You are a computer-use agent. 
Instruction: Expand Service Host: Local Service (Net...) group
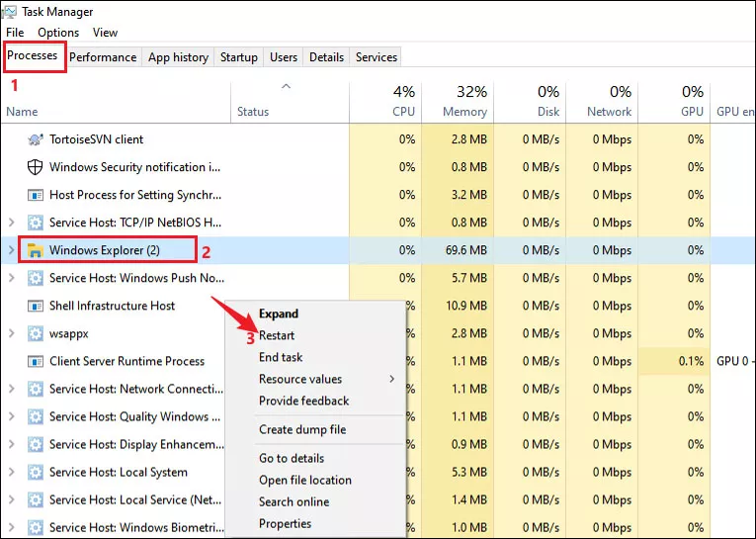(12, 499)
